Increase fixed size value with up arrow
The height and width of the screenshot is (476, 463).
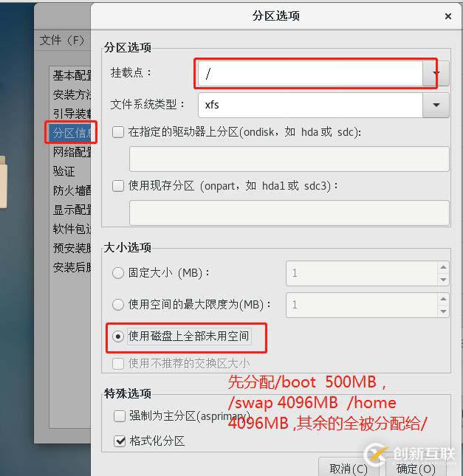[443, 267]
